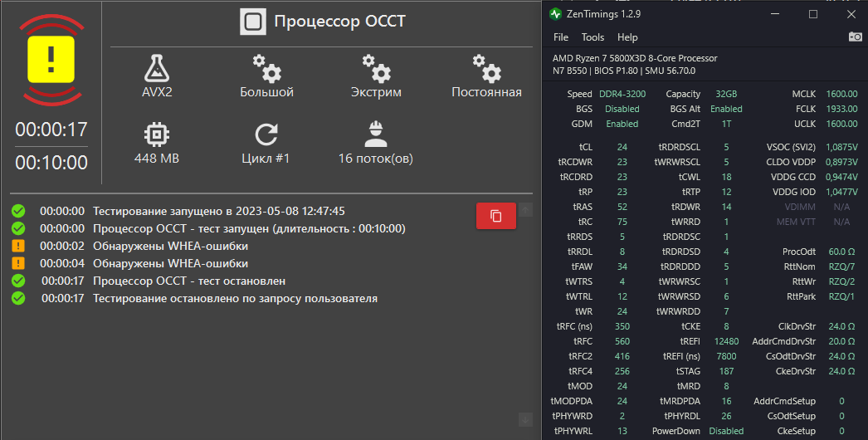Select first 'Обнаружены WHEA-ошибки' line at 00:00:02
Viewport: 868px width, 440px height.
click(x=170, y=246)
